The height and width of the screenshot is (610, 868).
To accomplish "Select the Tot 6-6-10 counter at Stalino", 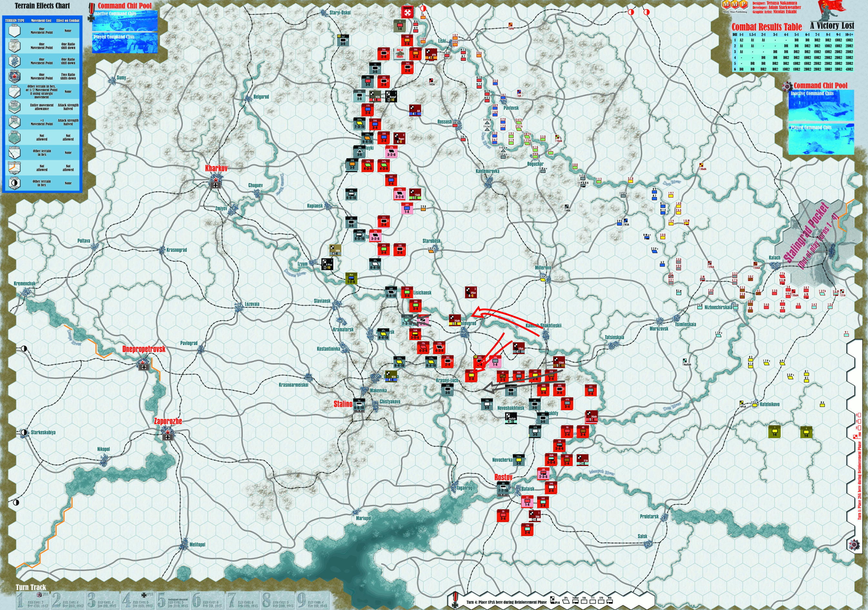I will pyautogui.click(x=359, y=405).
